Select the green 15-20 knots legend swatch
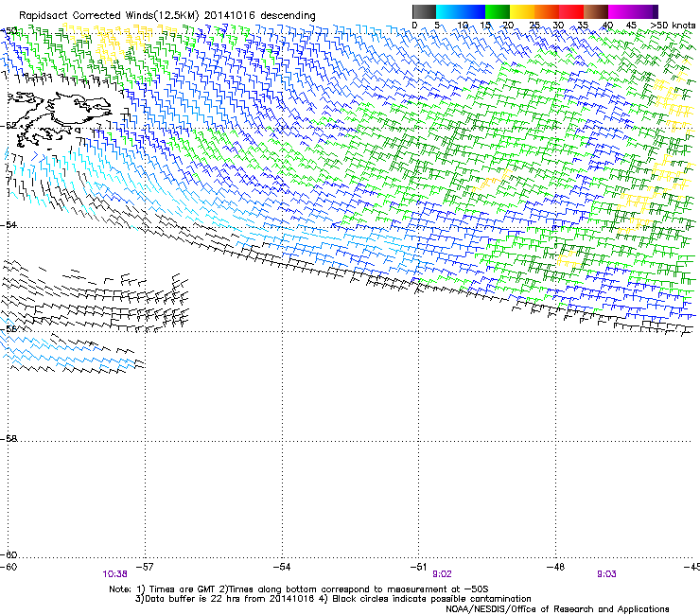 498,11
